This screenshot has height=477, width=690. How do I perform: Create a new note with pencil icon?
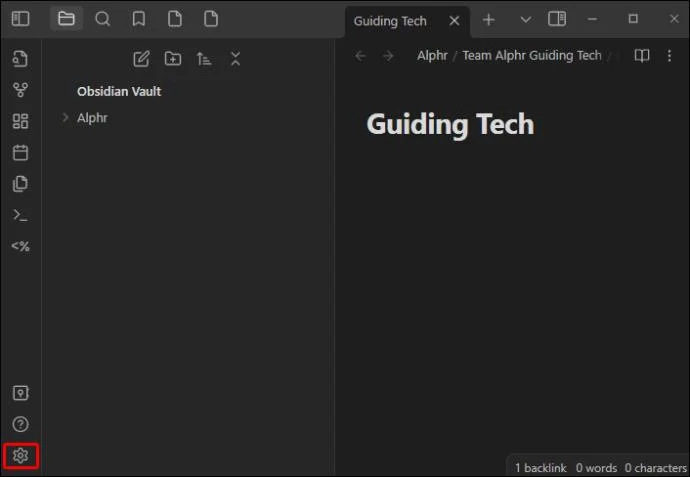pyautogui.click(x=141, y=59)
